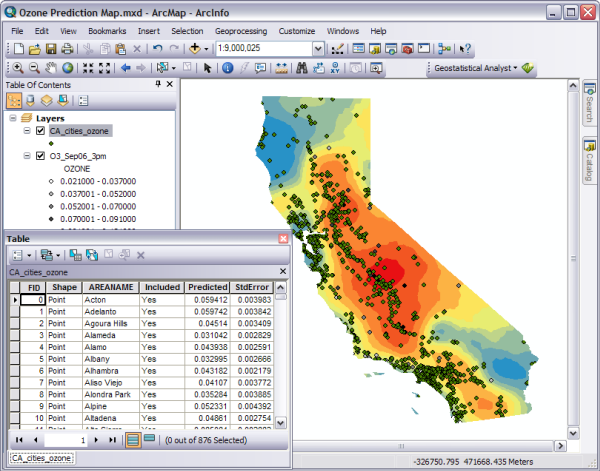Viewport: 600px width, 471px height.
Task: Click the Full Extent globe icon
Action: 68,68
